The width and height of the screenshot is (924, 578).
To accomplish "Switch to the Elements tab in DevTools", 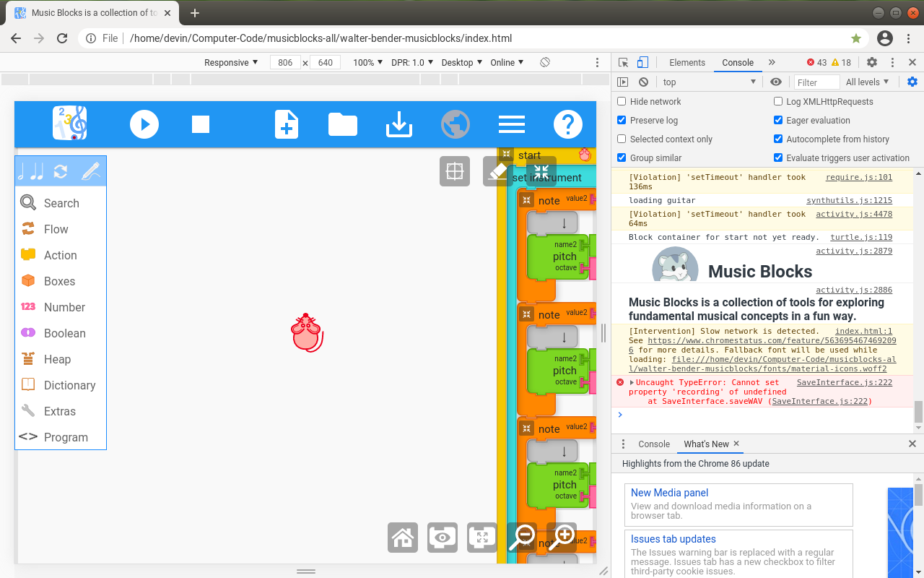I will click(x=687, y=62).
